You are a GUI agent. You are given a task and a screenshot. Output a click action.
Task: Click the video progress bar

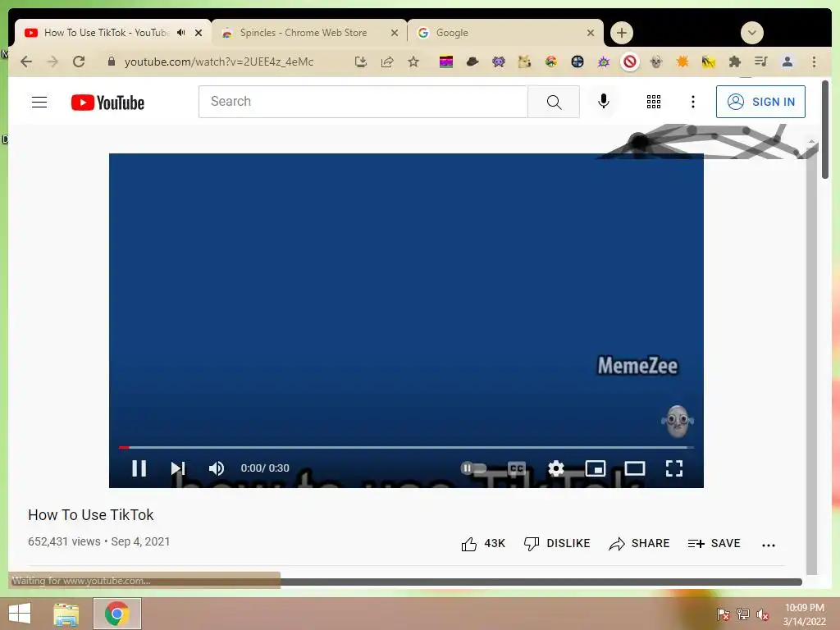(406, 447)
